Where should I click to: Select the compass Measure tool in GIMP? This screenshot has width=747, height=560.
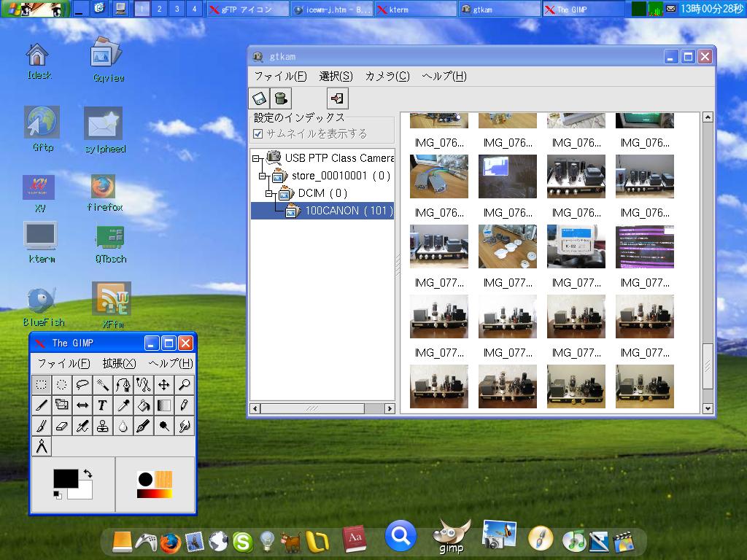[x=42, y=446]
